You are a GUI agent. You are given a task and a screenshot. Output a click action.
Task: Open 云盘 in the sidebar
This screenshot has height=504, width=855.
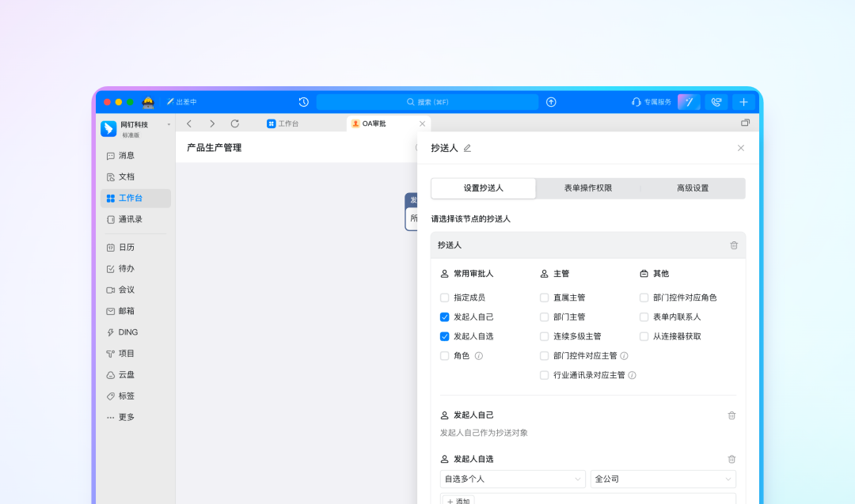126,374
